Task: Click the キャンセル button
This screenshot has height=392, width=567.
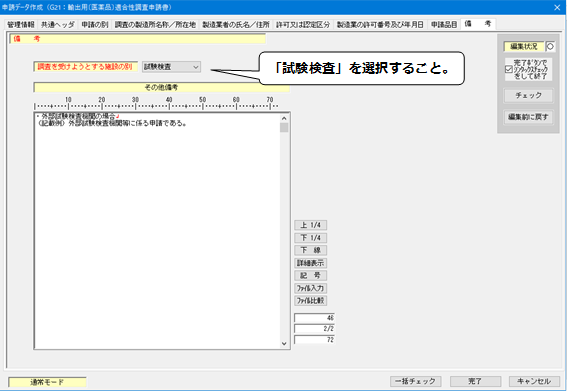Action: point(534,381)
